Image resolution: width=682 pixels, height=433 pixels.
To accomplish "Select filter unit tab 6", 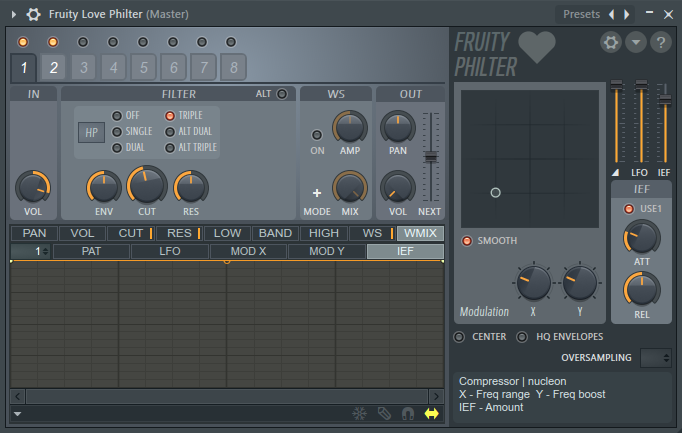I will [x=174, y=67].
